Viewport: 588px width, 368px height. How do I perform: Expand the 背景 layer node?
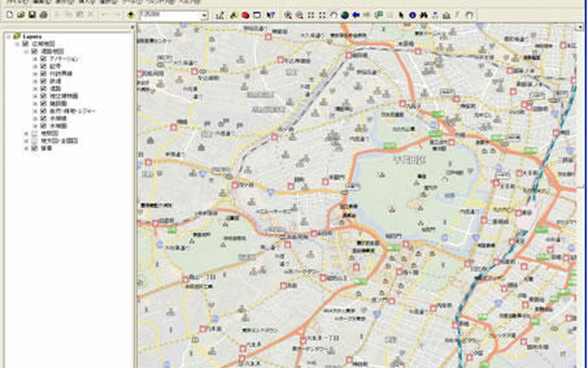click(27, 148)
